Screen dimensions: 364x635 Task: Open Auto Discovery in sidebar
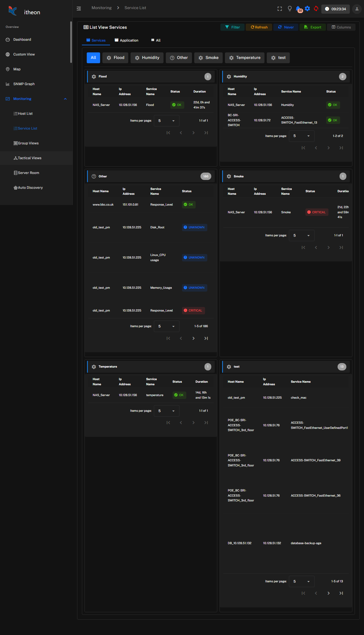(36, 188)
